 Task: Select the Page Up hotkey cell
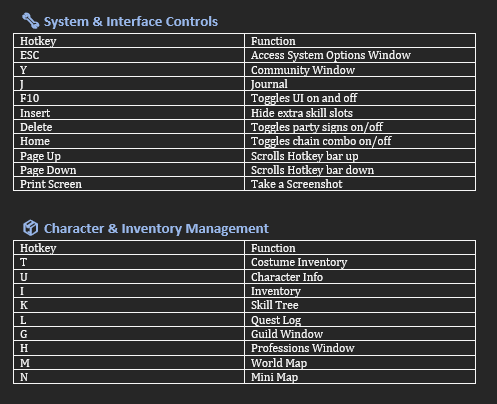[x=129, y=156]
